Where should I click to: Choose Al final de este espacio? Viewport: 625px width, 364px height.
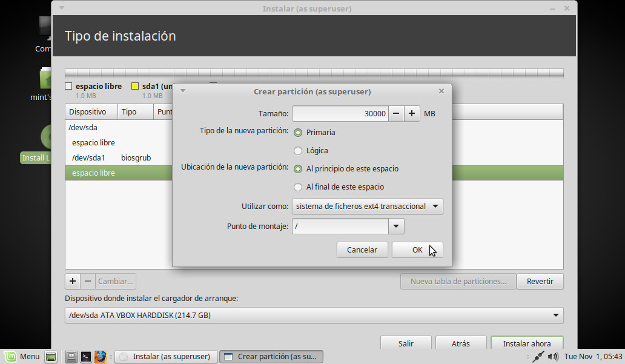tap(298, 187)
